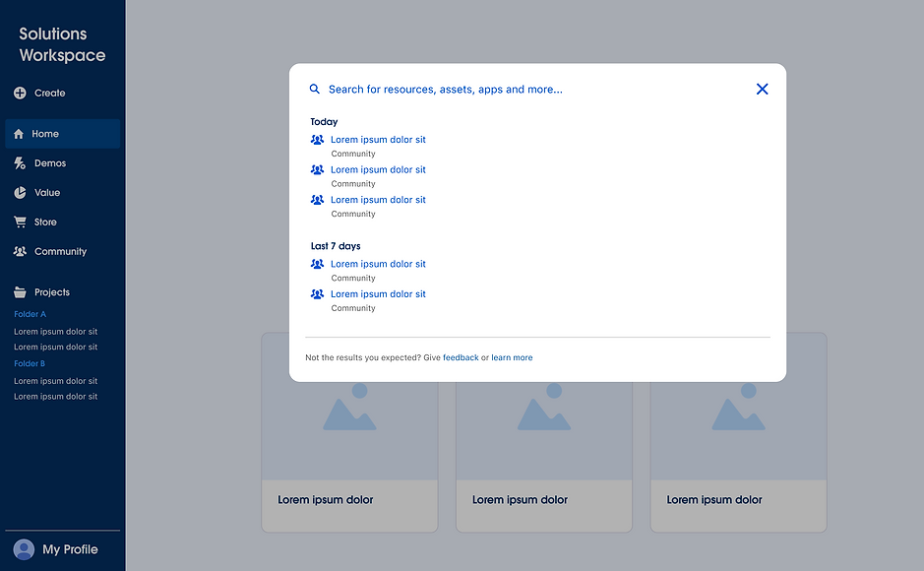Click the Store shopping cart icon
Viewport: 924px width, 571px height.
[x=20, y=222]
